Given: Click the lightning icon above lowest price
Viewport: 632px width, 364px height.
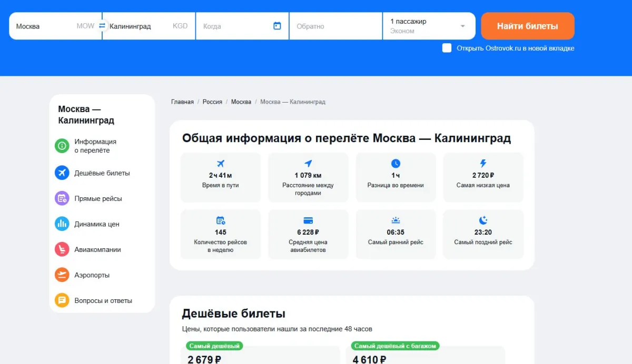Looking at the screenshot, I should coord(483,164).
